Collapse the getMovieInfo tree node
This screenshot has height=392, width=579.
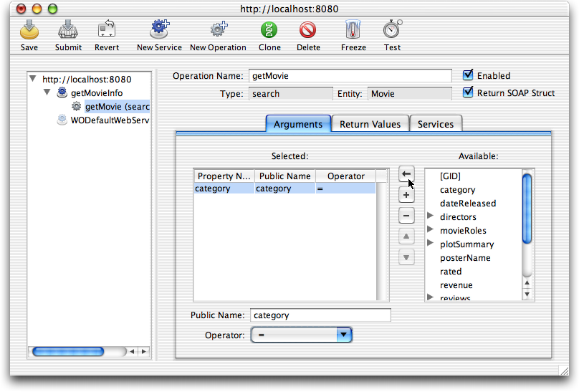coord(47,92)
